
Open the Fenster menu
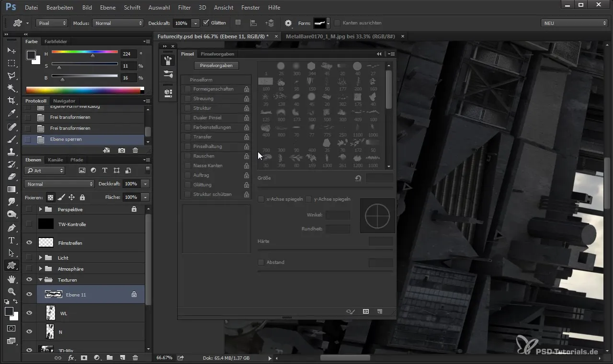click(x=250, y=8)
